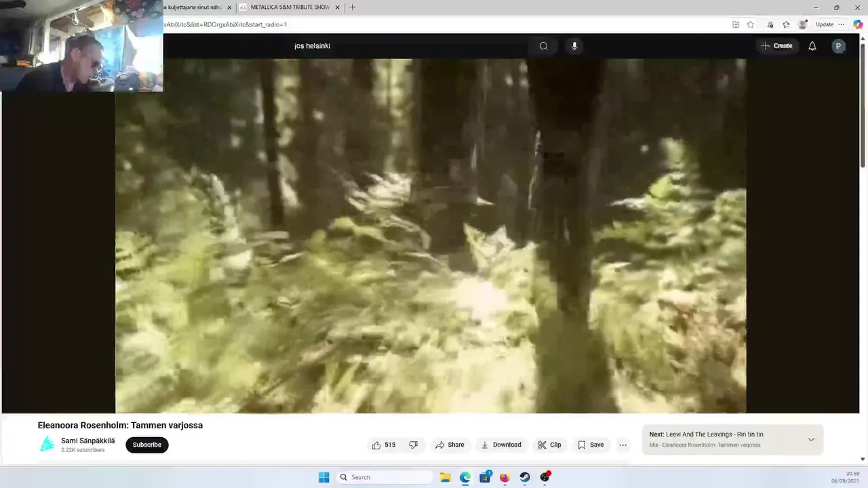Open Copilot sidebar icon
Viewport: 868px width, 488px height.
[858, 24]
